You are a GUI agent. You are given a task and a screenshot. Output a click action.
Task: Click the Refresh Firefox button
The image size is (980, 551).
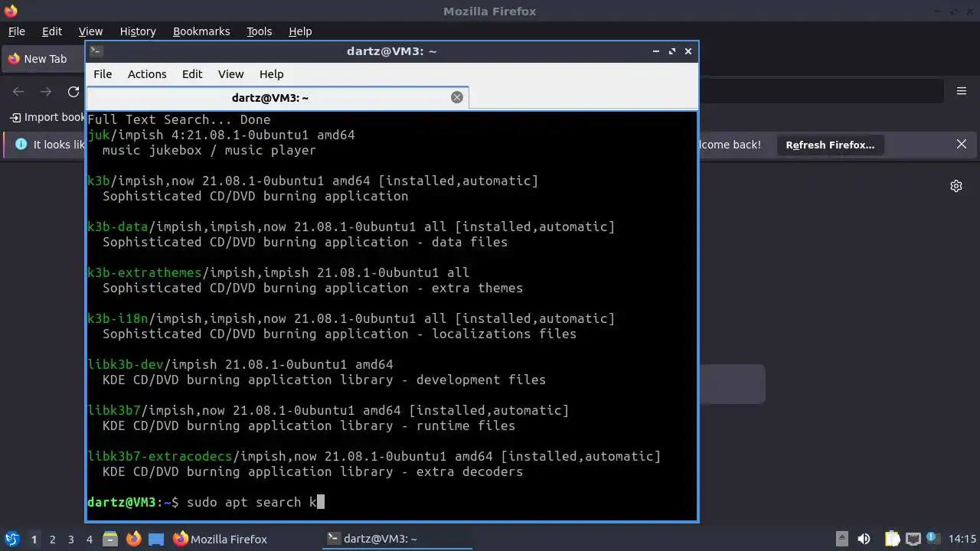pos(830,145)
